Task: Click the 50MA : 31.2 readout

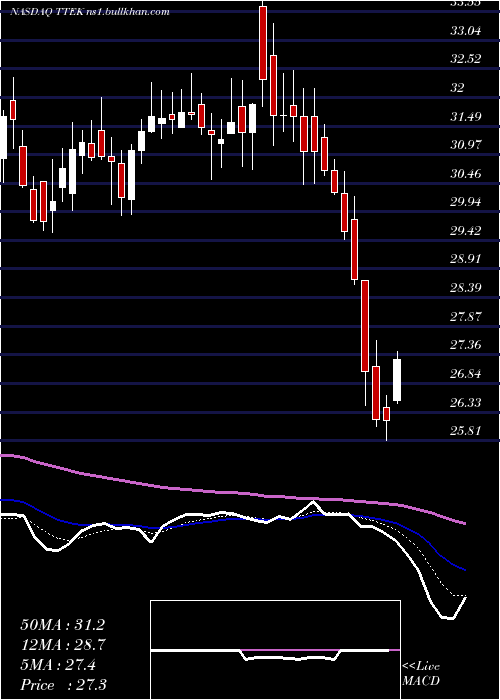Action: (62, 625)
